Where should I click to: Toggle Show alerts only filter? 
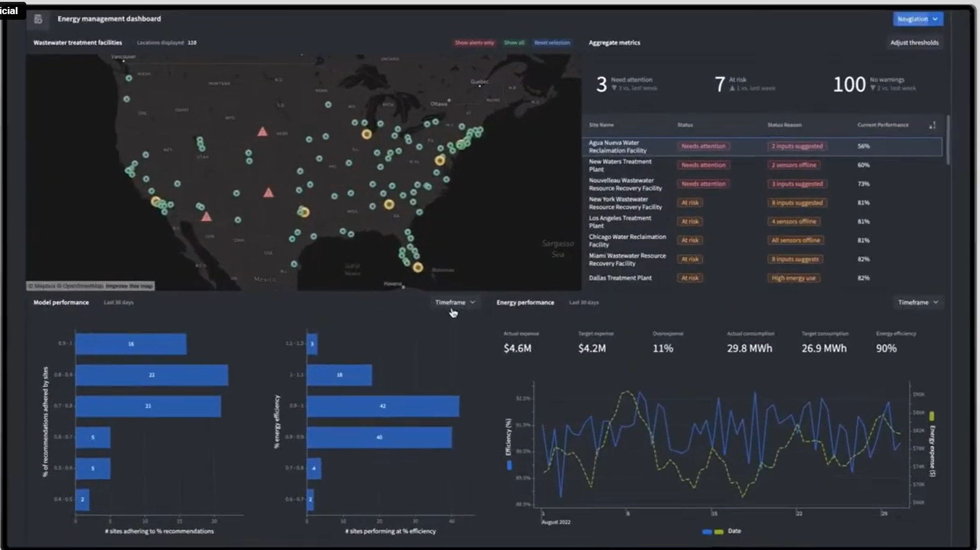pos(474,43)
